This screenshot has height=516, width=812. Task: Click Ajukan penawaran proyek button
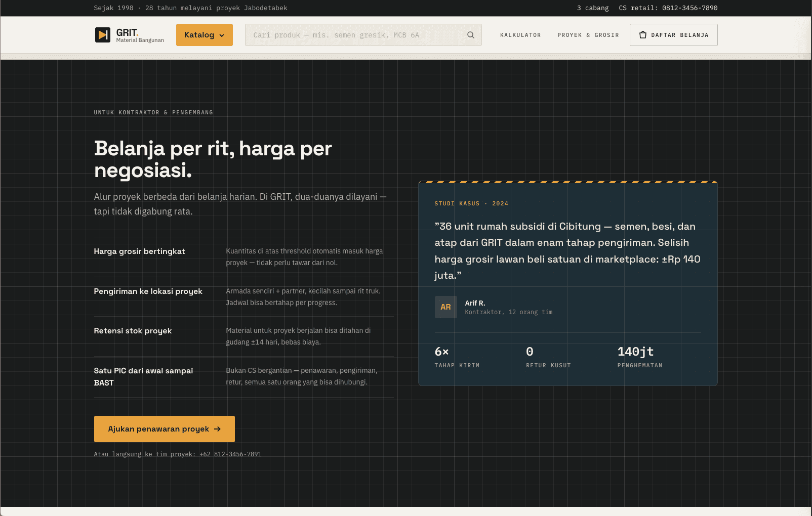click(165, 429)
